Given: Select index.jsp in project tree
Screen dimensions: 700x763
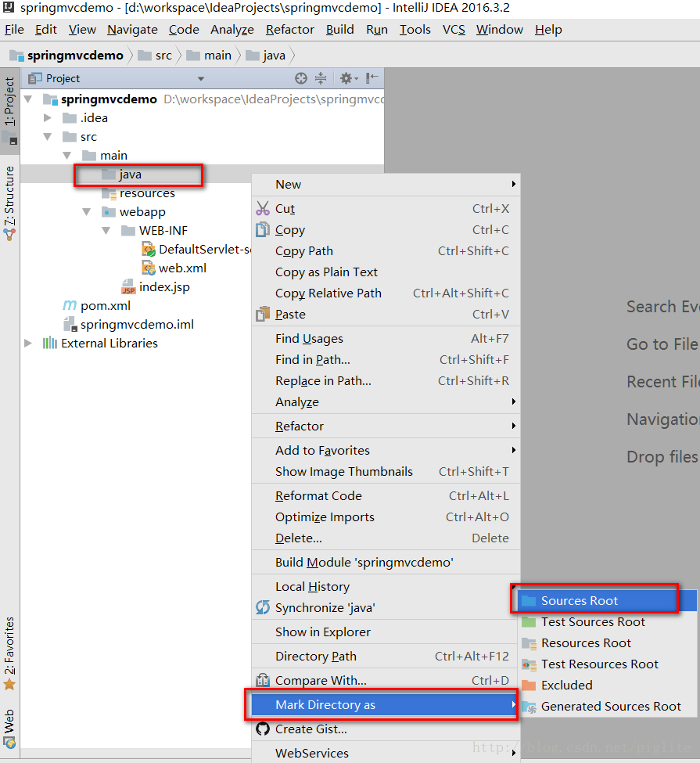Looking at the screenshot, I should point(164,287).
